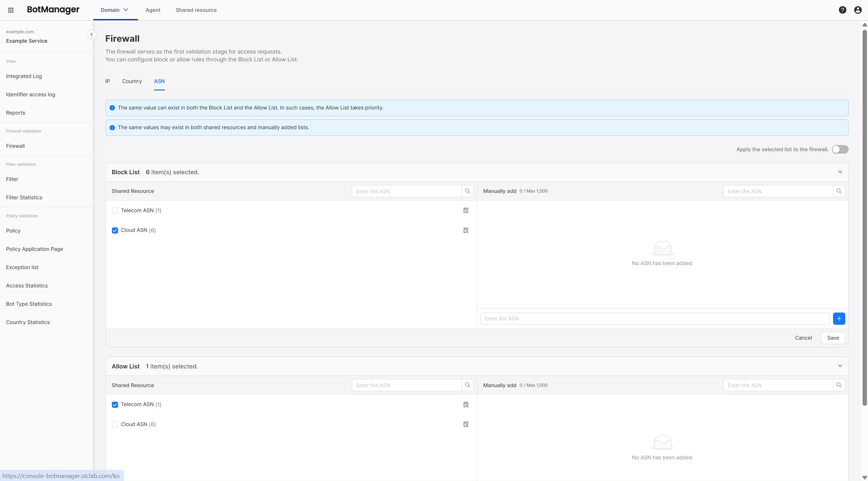
Task: Click search icon in Block List Shared Resource
Action: (467, 191)
